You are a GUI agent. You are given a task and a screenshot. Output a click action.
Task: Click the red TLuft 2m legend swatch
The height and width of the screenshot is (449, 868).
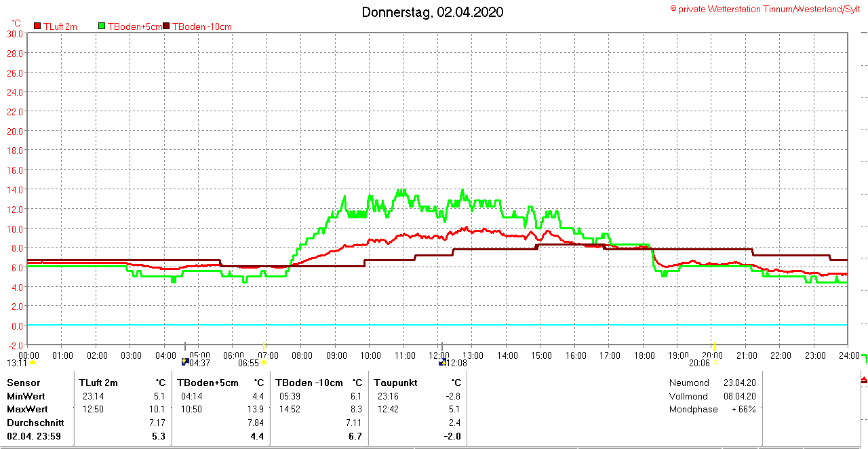37,26
